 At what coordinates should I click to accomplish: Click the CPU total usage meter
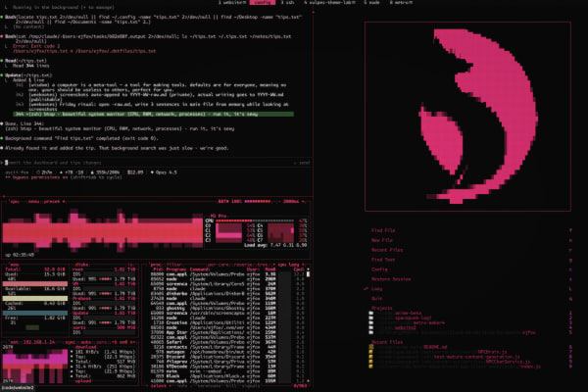255,220
